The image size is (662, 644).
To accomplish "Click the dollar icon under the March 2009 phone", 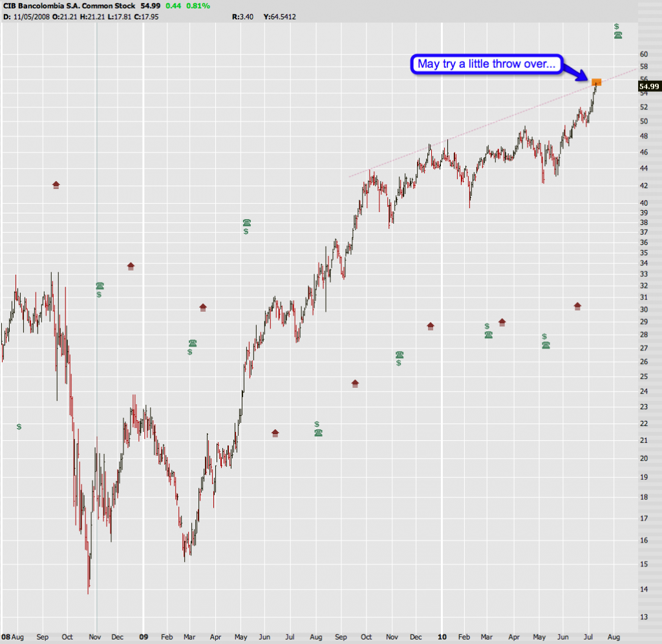I will tap(190, 352).
